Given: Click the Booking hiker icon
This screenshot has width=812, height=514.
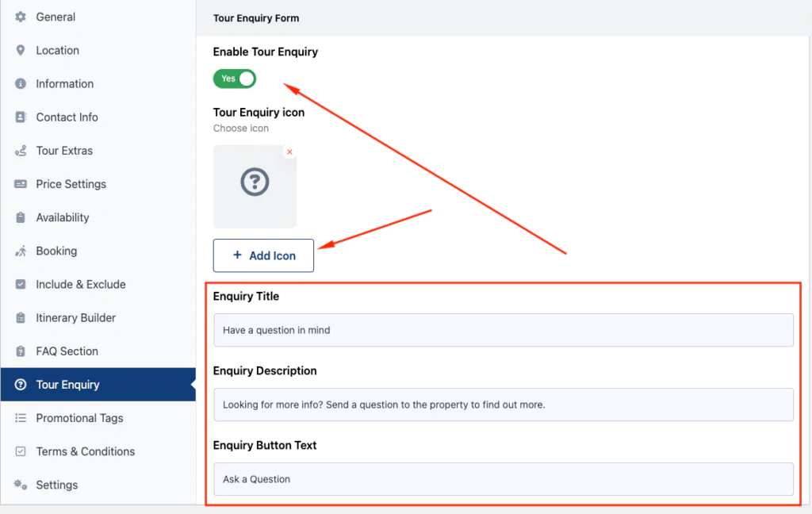Looking at the screenshot, I should pyautogui.click(x=20, y=251).
